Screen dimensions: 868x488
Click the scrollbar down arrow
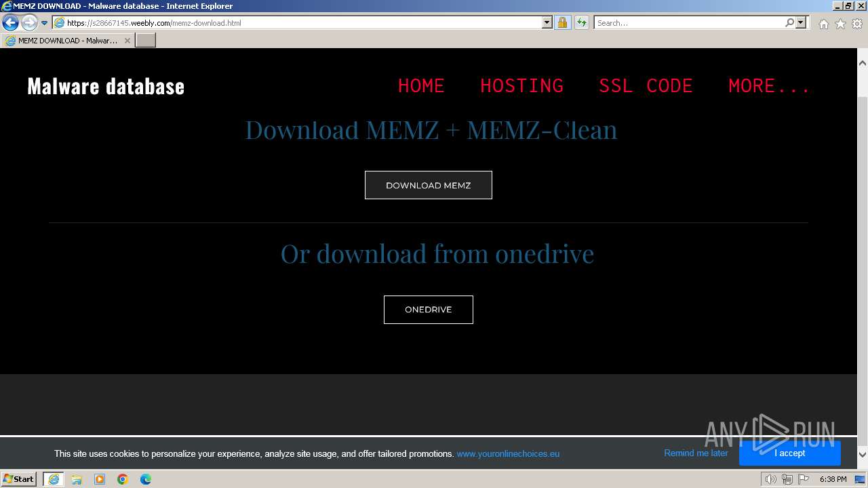tap(863, 455)
